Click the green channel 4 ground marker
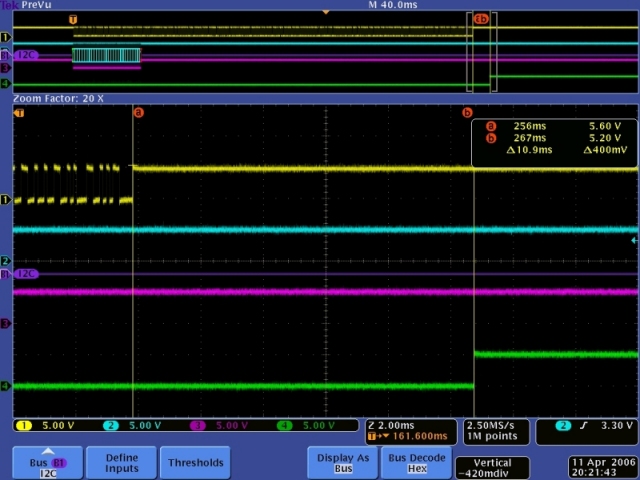Viewport: 640px width, 480px height. [5, 386]
